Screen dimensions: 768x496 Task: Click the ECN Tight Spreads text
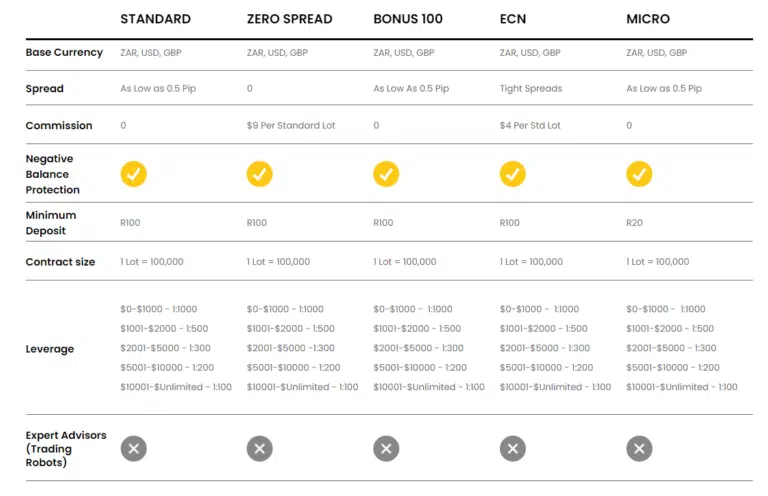point(531,89)
